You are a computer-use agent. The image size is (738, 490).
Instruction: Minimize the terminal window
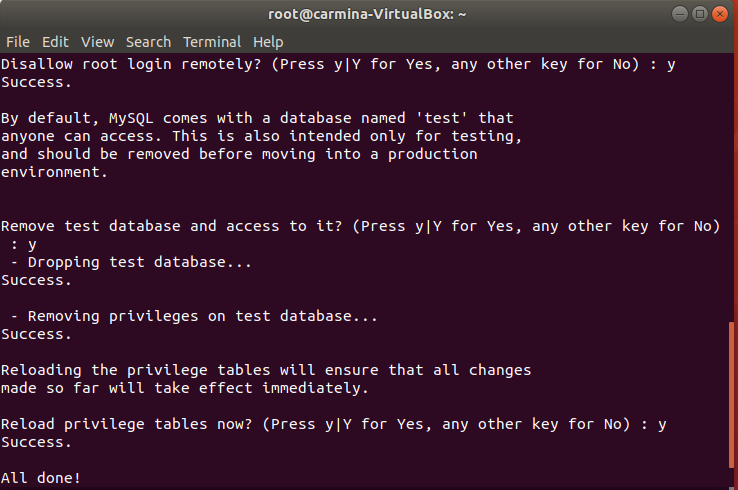pos(680,14)
